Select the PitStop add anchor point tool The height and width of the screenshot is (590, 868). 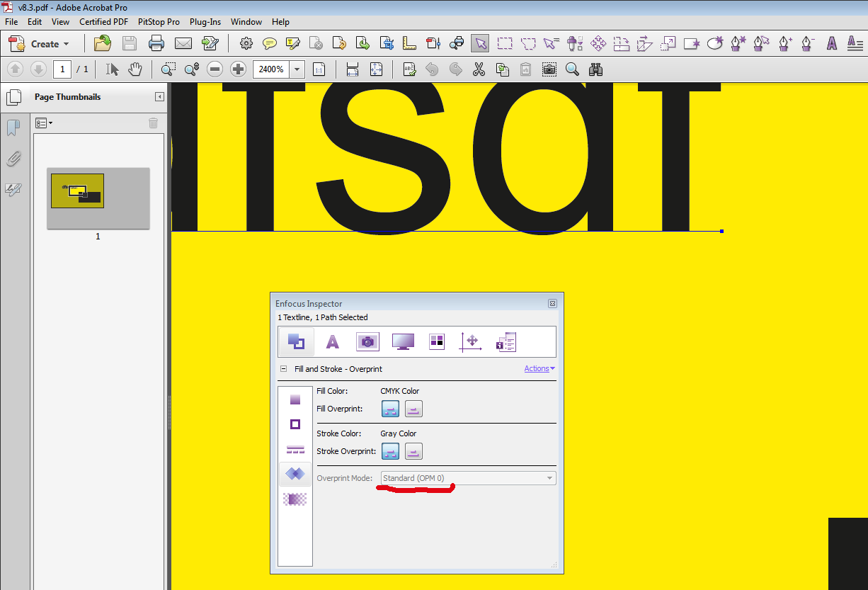[785, 44]
